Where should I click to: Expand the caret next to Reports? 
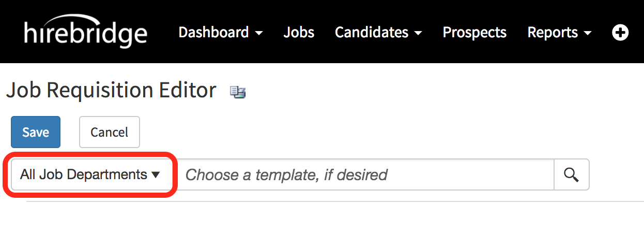tap(587, 34)
